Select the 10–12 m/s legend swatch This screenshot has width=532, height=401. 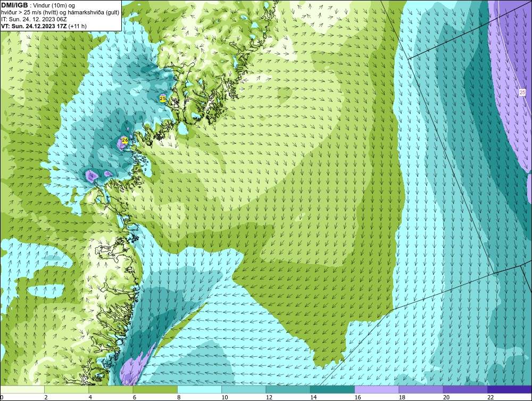point(244,389)
